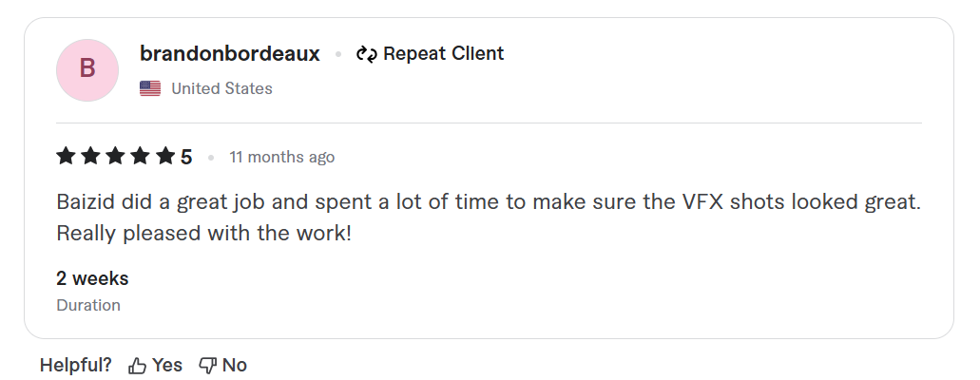Select the second rating star
The height and width of the screenshot is (380, 980).
point(90,156)
